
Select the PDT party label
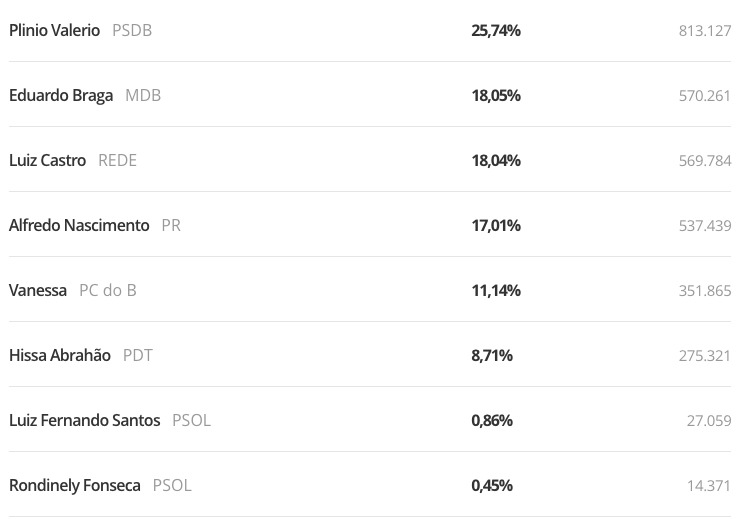click(138, 356)
